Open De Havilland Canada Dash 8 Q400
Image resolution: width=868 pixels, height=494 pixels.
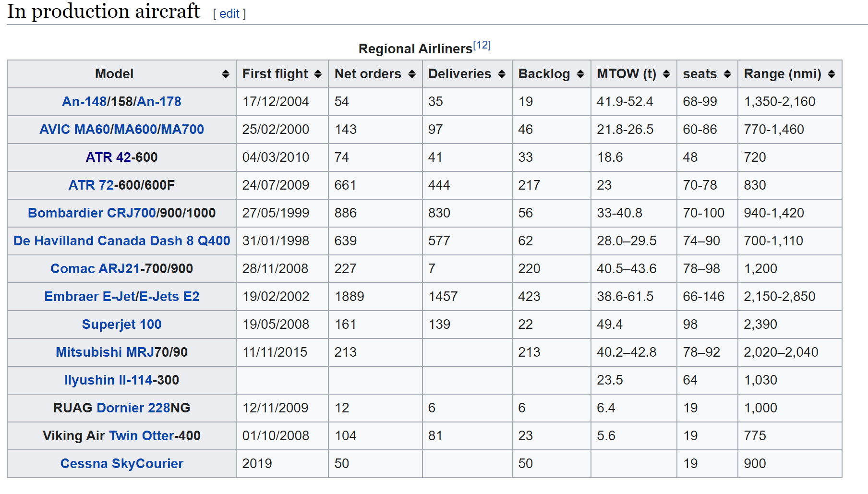pos(121,241)
